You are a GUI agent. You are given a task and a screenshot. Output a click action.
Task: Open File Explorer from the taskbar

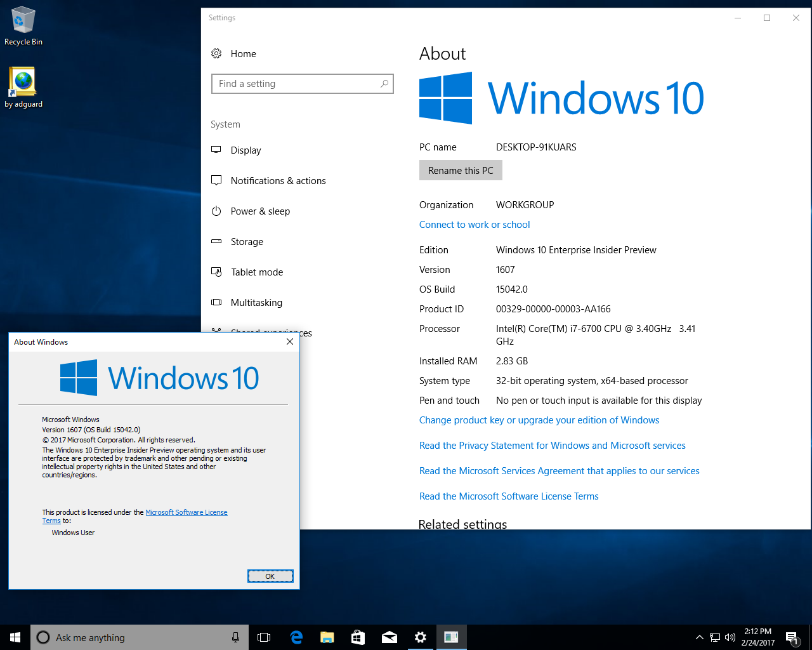click(x=327, y=637)
